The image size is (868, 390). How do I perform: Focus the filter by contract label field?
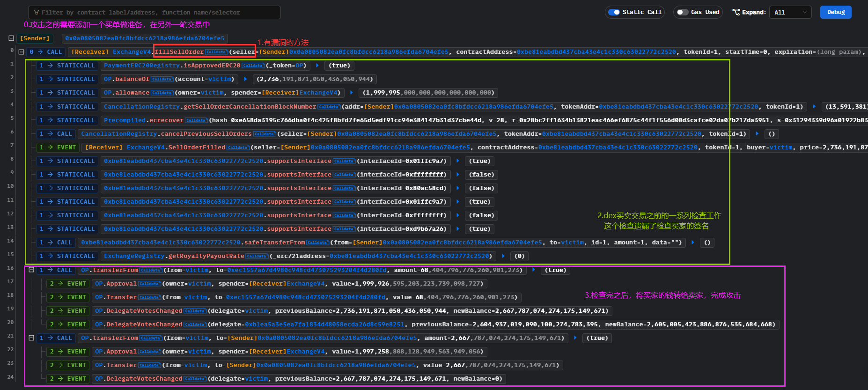click(x=154, y=12)
